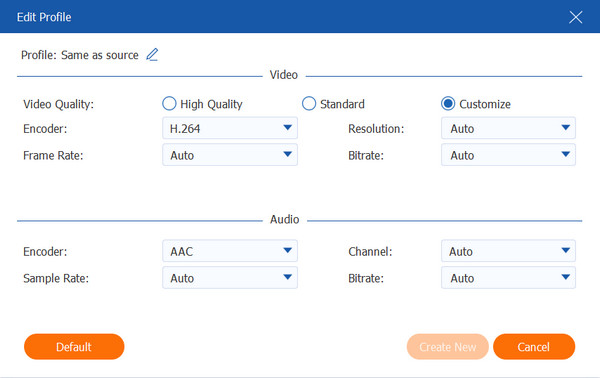Click the pencil icon to rename profile
Image resolution: width=600 pixels, height=378 pixels.
click(x=152, y=55)
